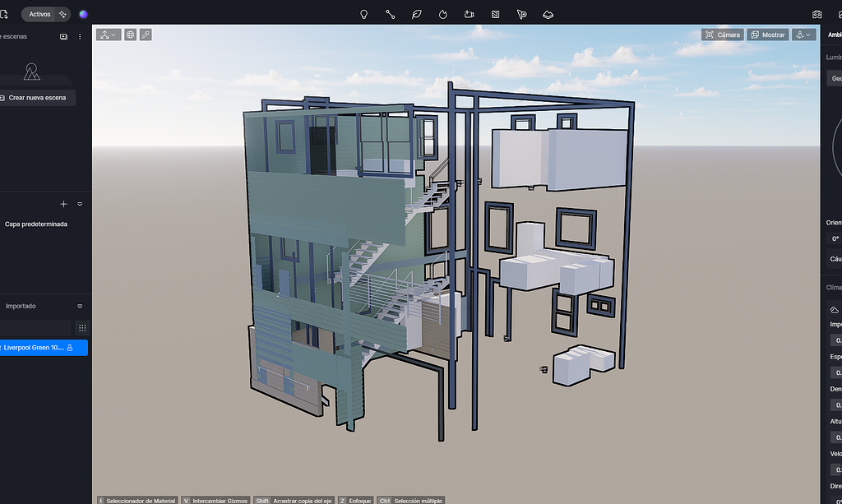842x504 pixels.
Task: Click the Mostrar button in viewport
Action: (767, 35)
